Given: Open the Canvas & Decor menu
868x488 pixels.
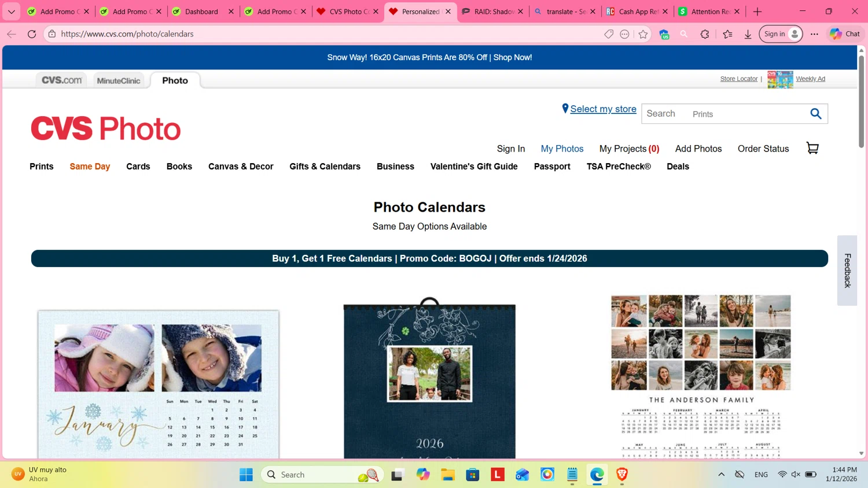Looking at the screenshot, I should click(241, 167).
